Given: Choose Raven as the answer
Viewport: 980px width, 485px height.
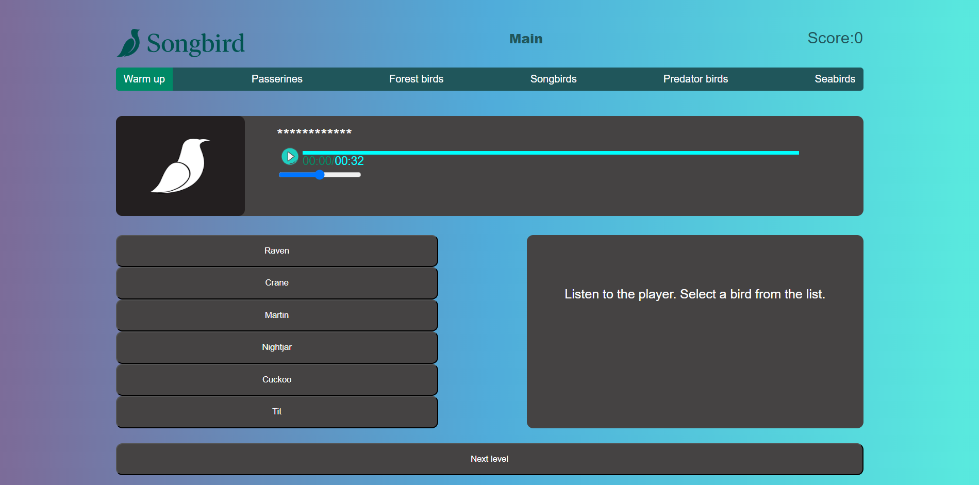Looking at the screenshot, I should click(277, 251).
